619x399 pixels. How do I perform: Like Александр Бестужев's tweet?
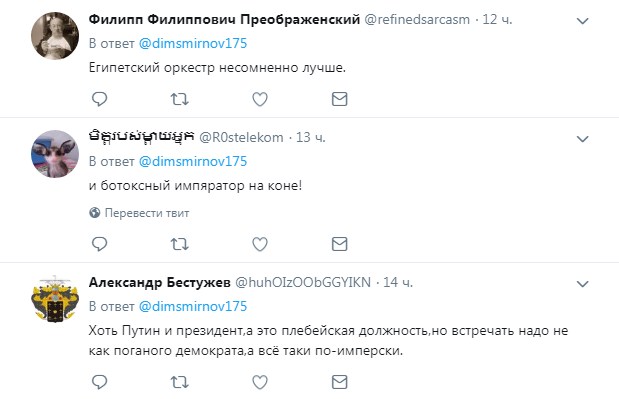tap(260, 382)
